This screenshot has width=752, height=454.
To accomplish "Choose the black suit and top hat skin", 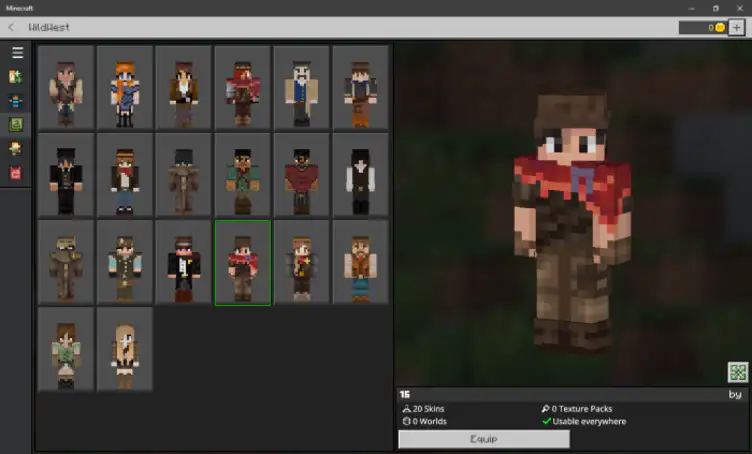I will 66,175.
